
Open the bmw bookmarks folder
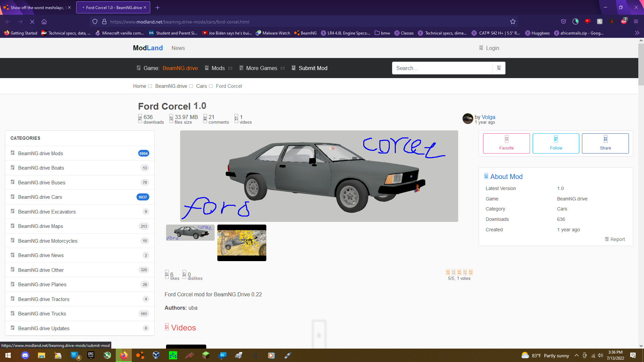[x=382, y=33]
